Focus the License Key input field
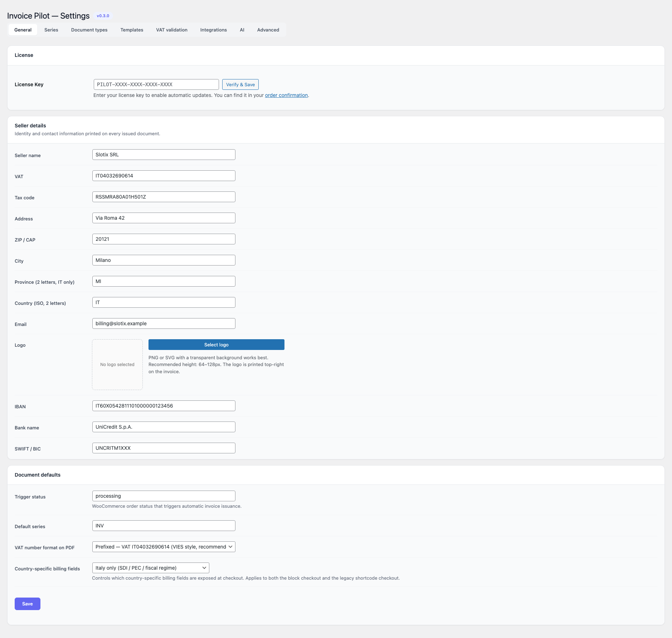Screen dimensions: 672x638 pyautogui.click(x=156, y=84)
